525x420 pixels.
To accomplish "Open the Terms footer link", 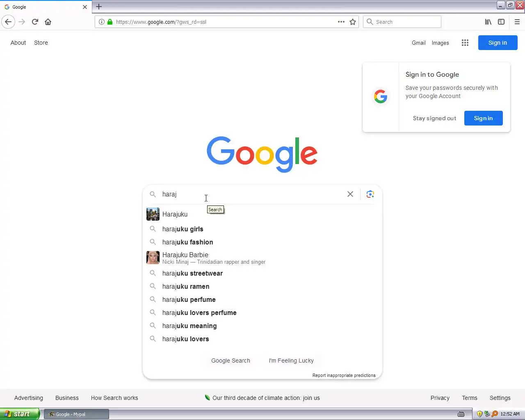I will coord(470,398).
